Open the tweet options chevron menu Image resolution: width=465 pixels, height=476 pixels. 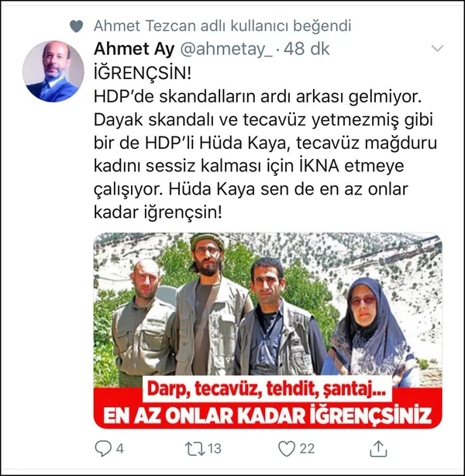pyautogui.click(x=437, y=48)
